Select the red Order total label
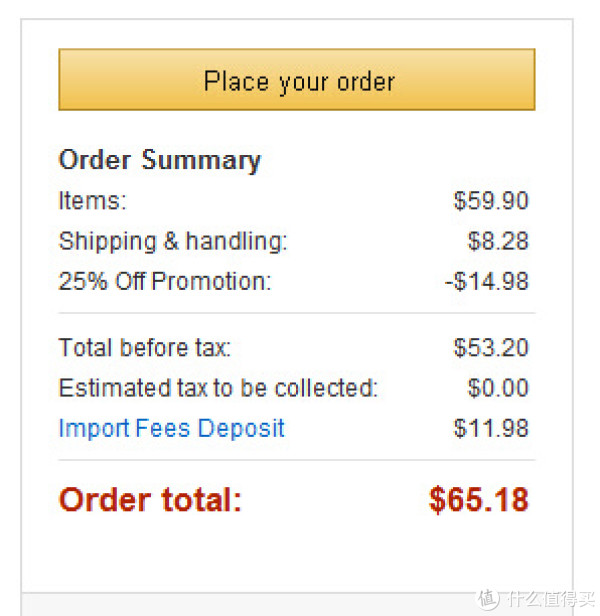The image size is (600, 616). pyautogui.click(x=150, y=500)
